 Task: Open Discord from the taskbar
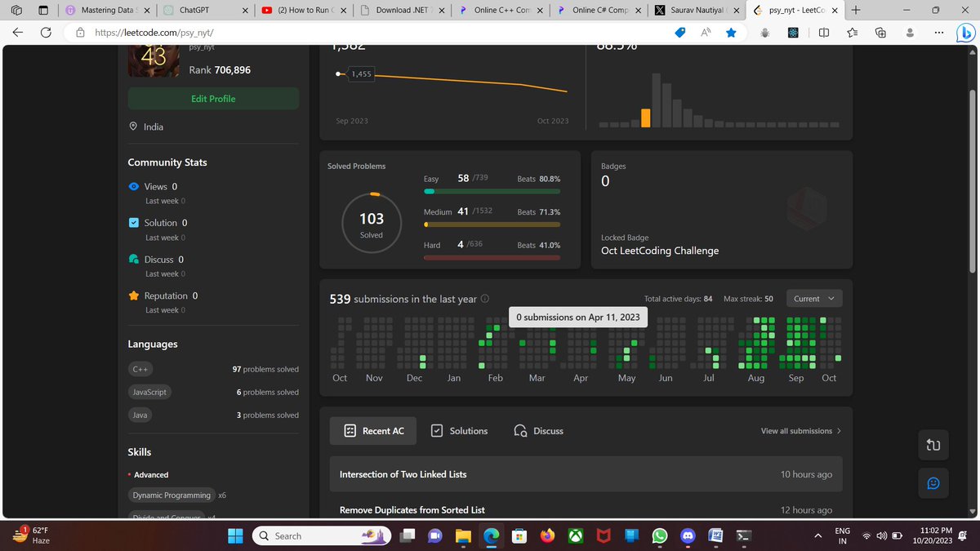(688, 535)
